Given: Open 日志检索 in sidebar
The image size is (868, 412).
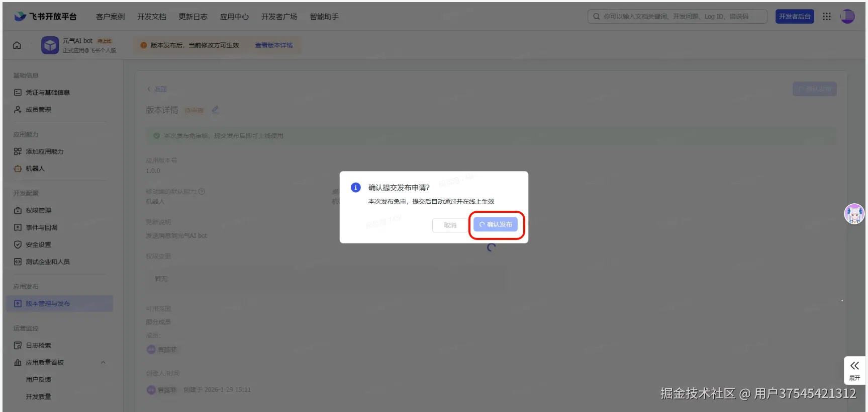Looking at the screenshot, I should [x=39, y=346].
